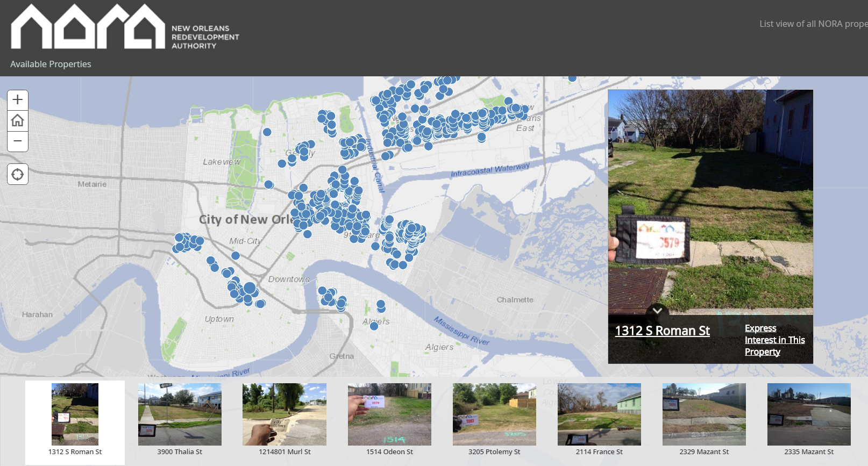The width and height of the screenshot is (868, 466).
Task: Collapse the property popup using the chevron
Action: pyautogui.click(x=657, y=311)
